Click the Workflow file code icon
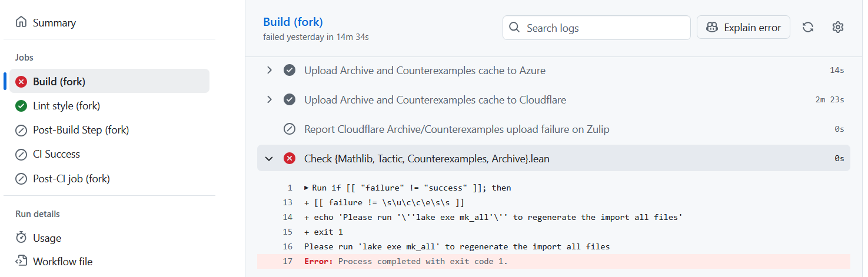The image size is (868, 277). (22, 262)
